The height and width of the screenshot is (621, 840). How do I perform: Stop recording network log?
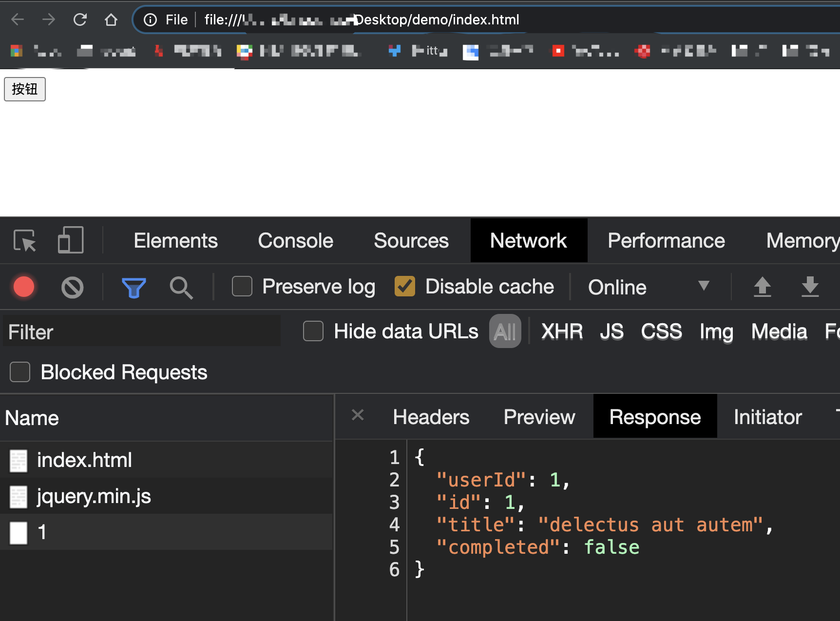[x=24, y=287]
